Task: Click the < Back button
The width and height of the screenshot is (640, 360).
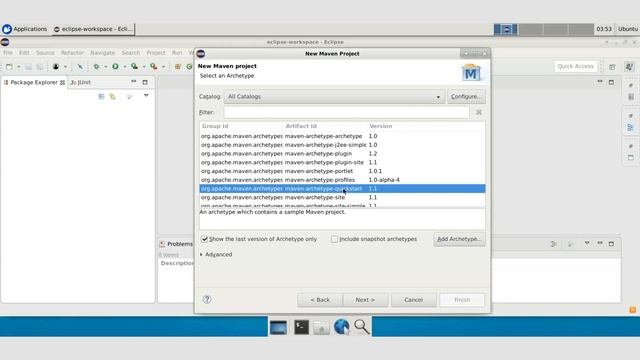Action: (x=320, y=300)
